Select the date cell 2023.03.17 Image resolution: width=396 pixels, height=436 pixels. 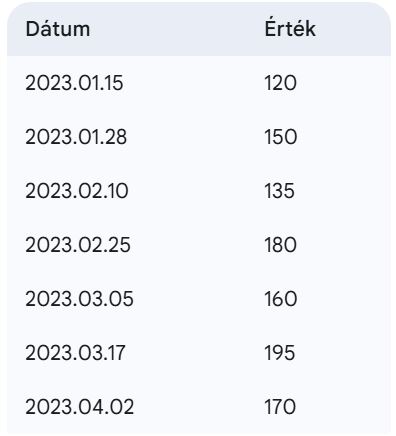coord(75,353)
